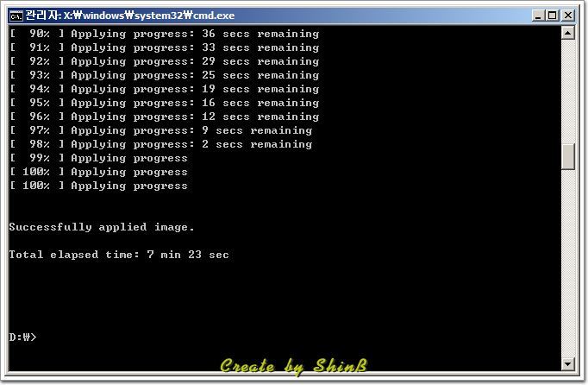Screen dimensions: 588x385
Task: Click the 'Total elapsed time' line
Action: point(119,255)
